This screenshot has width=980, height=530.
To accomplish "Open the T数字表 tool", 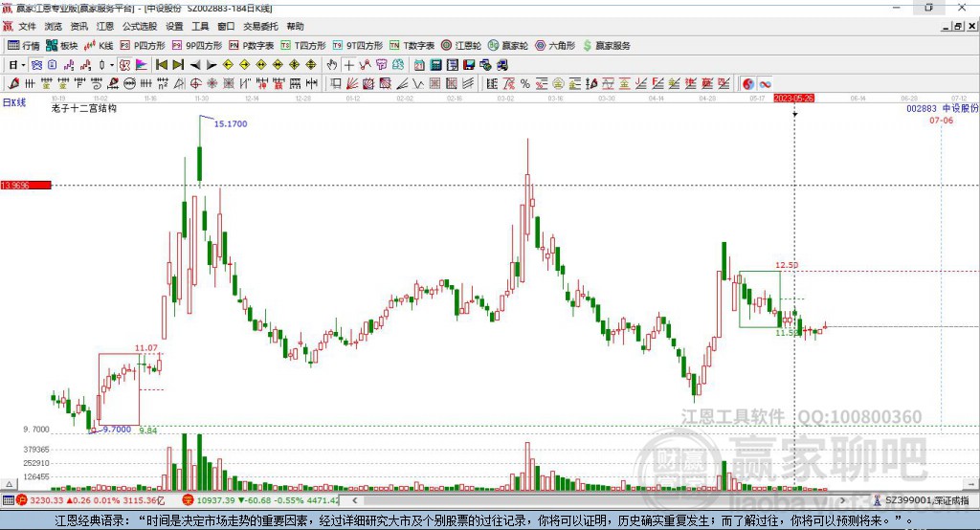I will tap(412, 46).
